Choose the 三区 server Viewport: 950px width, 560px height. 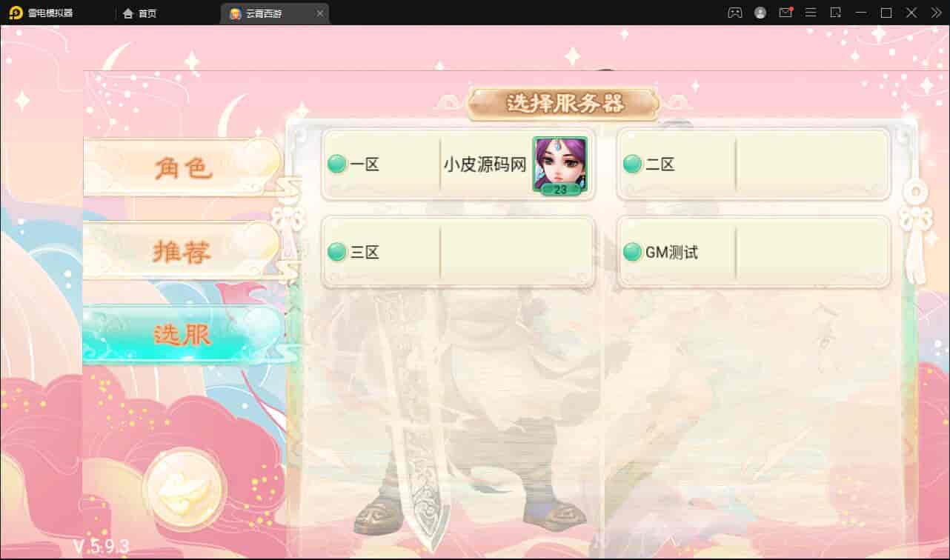(x=459, y=252)
